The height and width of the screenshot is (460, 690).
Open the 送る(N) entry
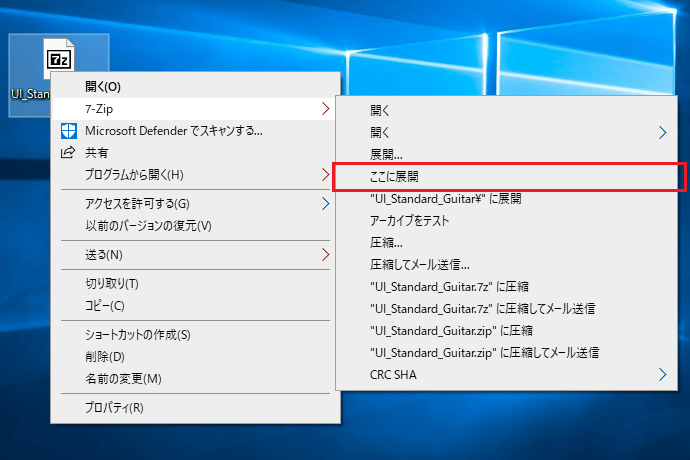(196, 254)
